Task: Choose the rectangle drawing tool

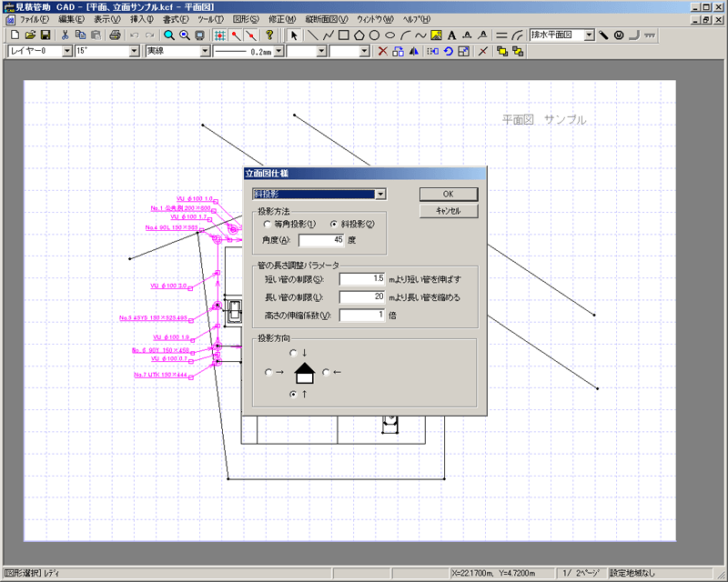Action: pyautogui.click(x=344, y=35)
